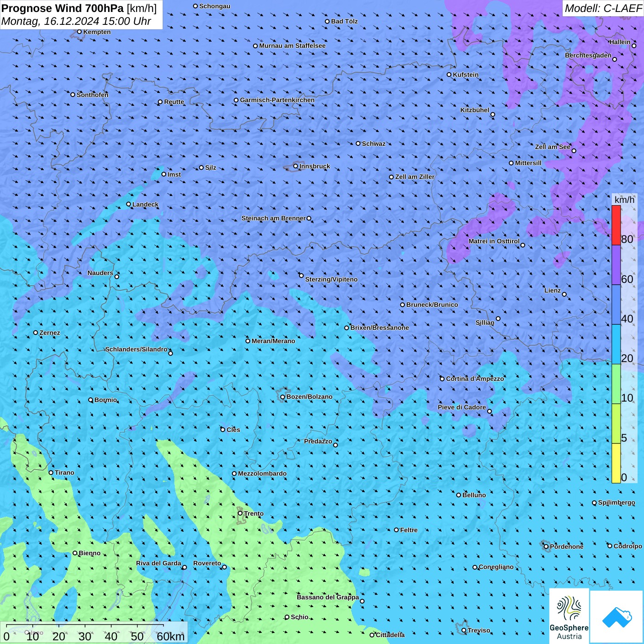Screen dimensions: 644x644
Task: Click the 'Zell am Ziller' label
Action: click(x=415, y=177)
